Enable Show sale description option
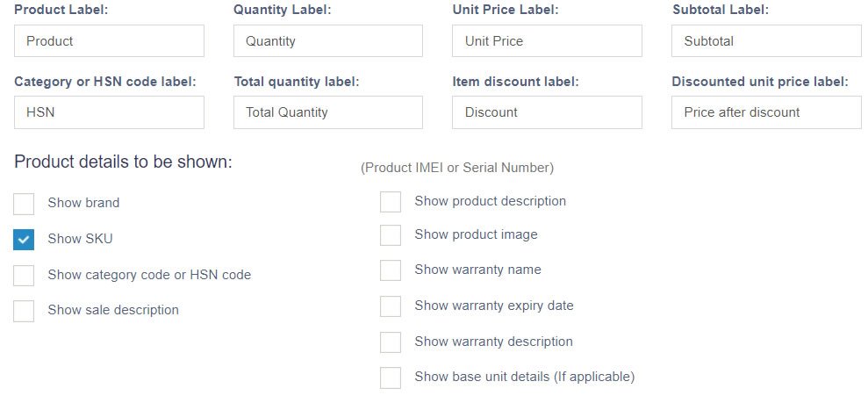Viewport: 868px width, 403px height. point(25,311)
